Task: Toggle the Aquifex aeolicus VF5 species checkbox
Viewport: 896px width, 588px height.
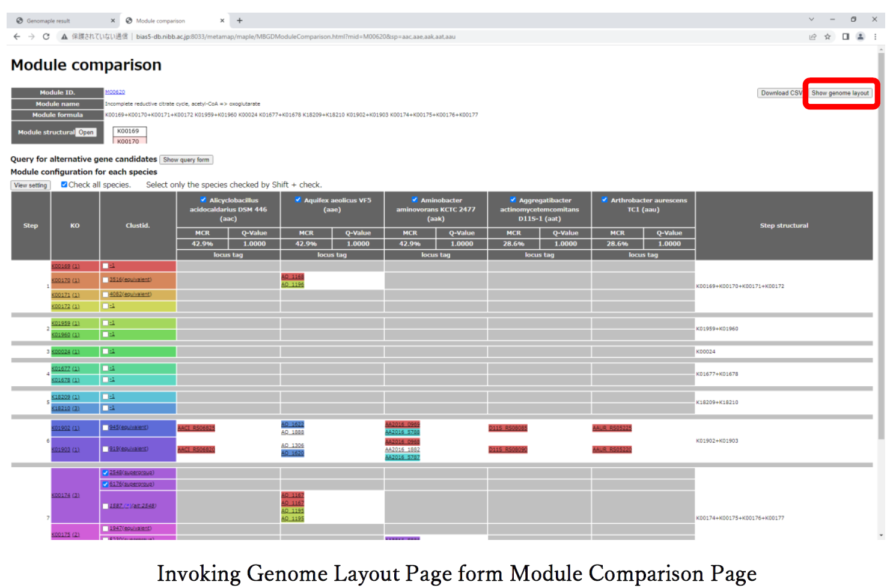Action: [x=298, y=200]
